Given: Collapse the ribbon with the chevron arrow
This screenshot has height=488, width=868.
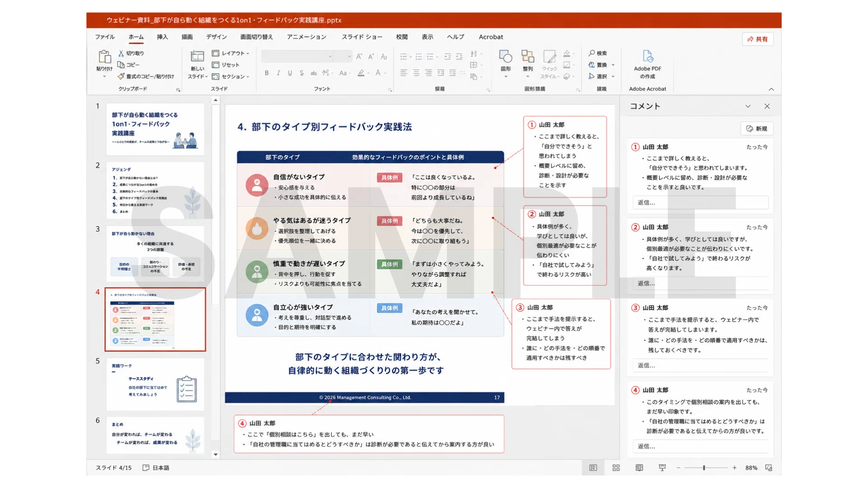Looking at the screenshot, I should 771,89.
